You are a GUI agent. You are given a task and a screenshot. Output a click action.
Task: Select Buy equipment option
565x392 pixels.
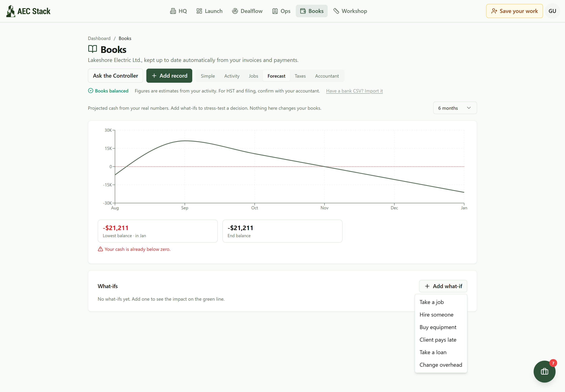coord(441,327)
